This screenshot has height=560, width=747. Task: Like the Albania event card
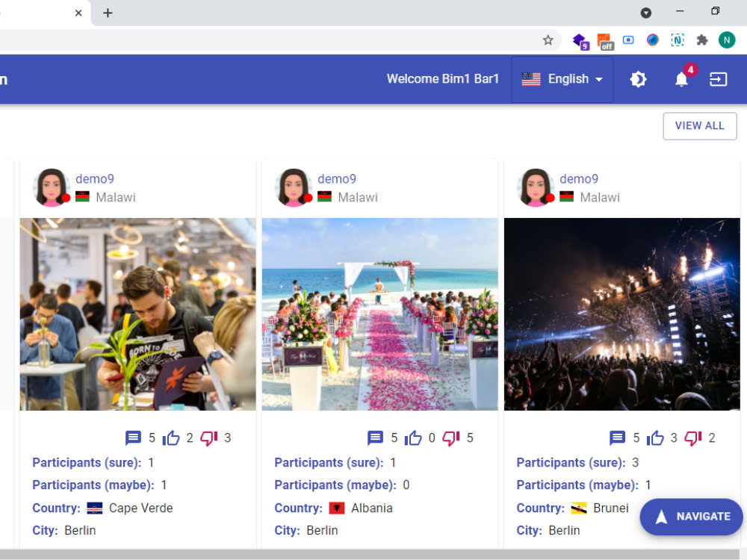[x=413, y=438]
